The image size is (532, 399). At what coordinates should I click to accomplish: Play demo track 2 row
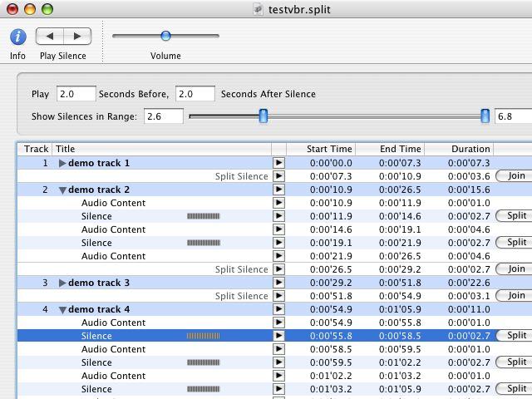(x=278, y=190)
